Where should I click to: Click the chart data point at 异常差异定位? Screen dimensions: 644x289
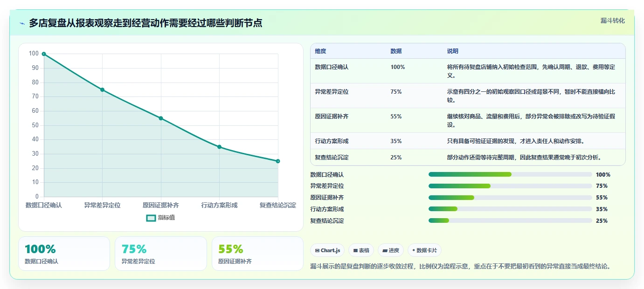(x=102, y=89)
